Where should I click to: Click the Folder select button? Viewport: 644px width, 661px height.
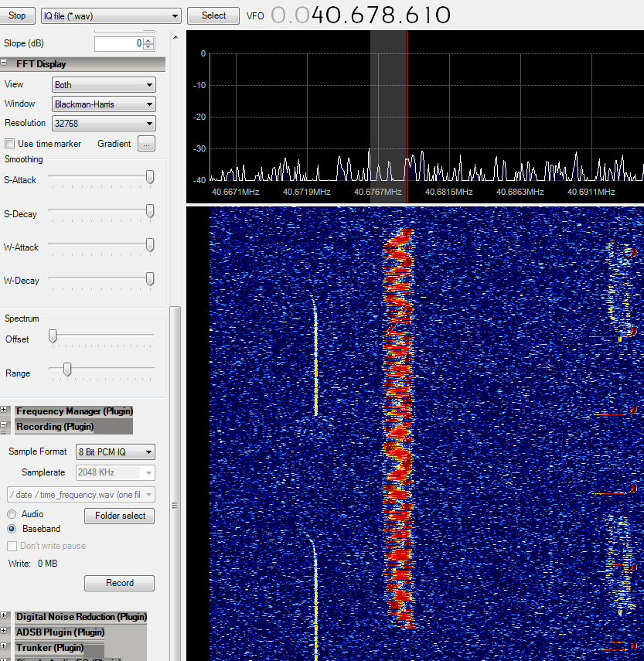[119, 516]
